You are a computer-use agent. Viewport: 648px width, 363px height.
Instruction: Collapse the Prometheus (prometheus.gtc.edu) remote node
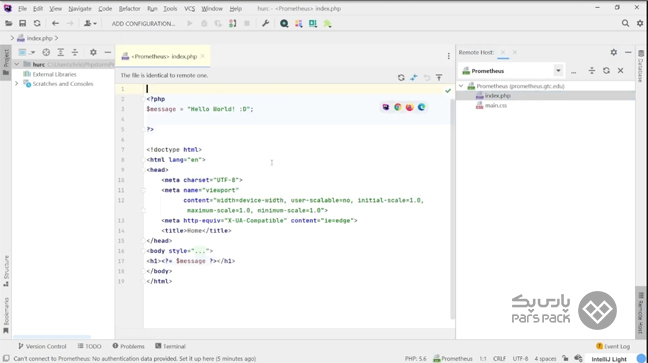[461, 86]
